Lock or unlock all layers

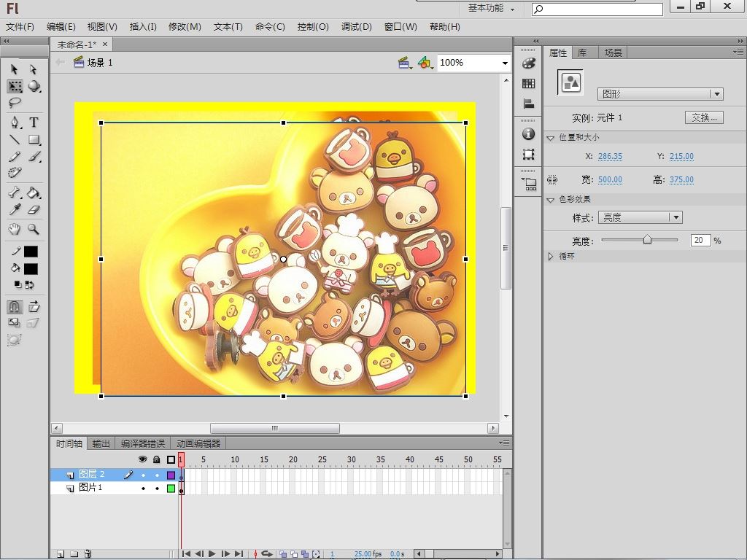pos(157,459)
